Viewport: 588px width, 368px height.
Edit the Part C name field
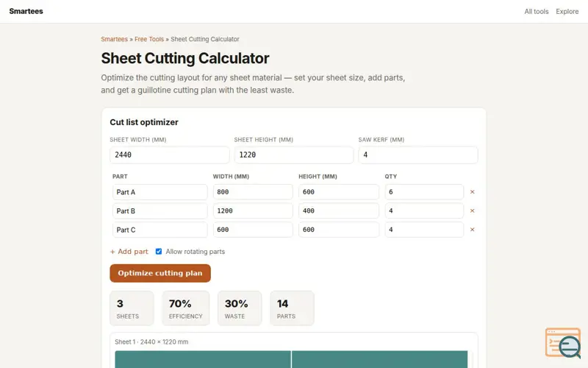tap(160, 230)
